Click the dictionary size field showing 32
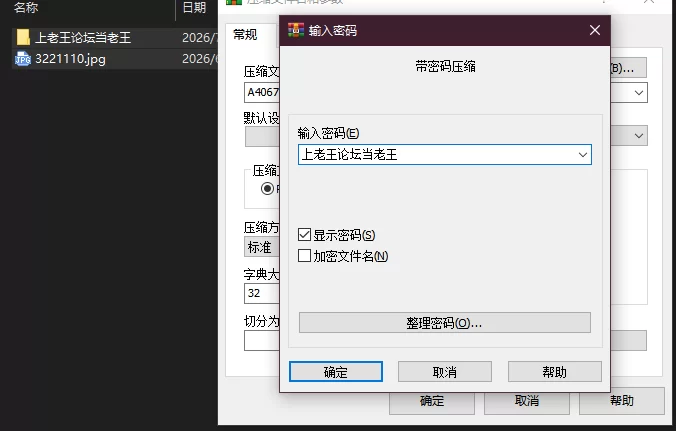The image size is (676, 431). coord(262,294)
